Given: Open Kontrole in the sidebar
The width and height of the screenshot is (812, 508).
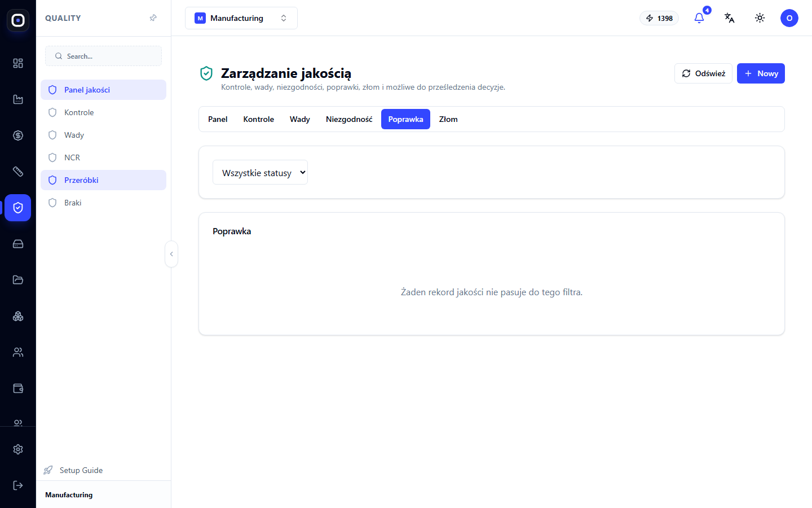Looking at the screenshot, I should [x=103, y=112].
